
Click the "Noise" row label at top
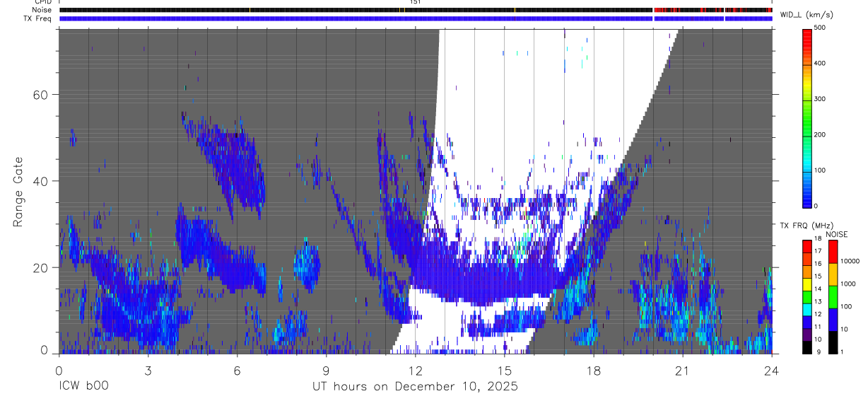[x=42, y=10]
